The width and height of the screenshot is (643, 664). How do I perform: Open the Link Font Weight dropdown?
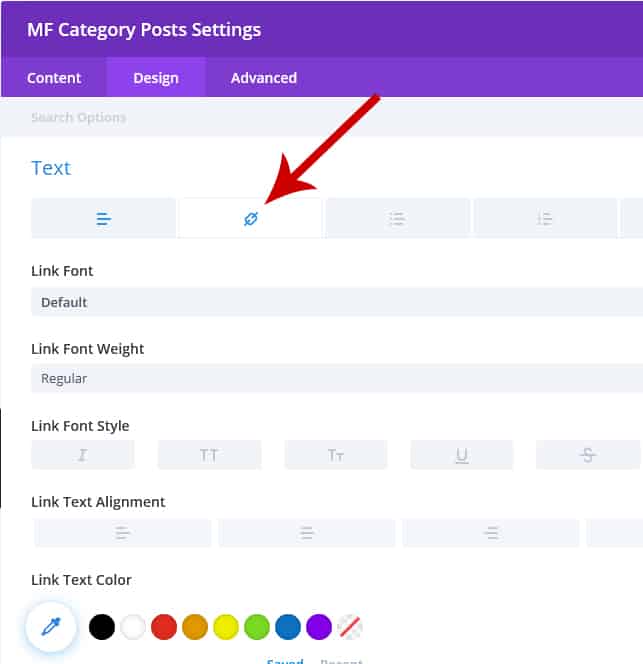pos(336,378)
